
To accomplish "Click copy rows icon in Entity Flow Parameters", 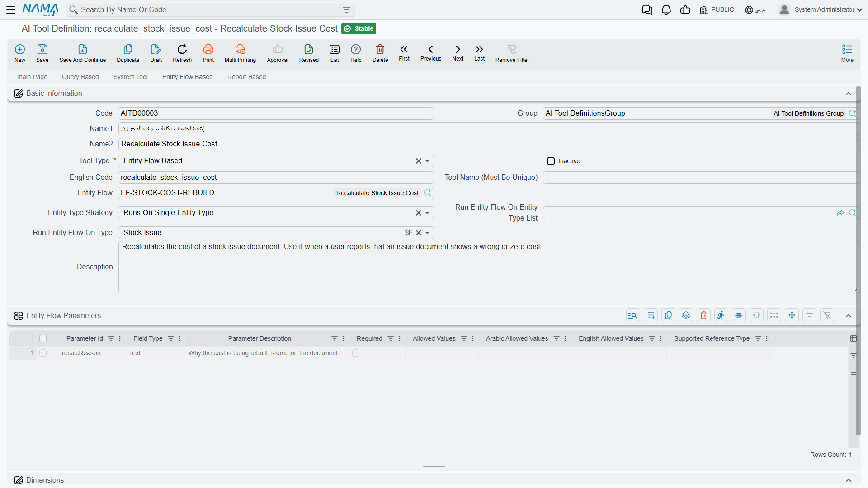I will click(668, 315).
